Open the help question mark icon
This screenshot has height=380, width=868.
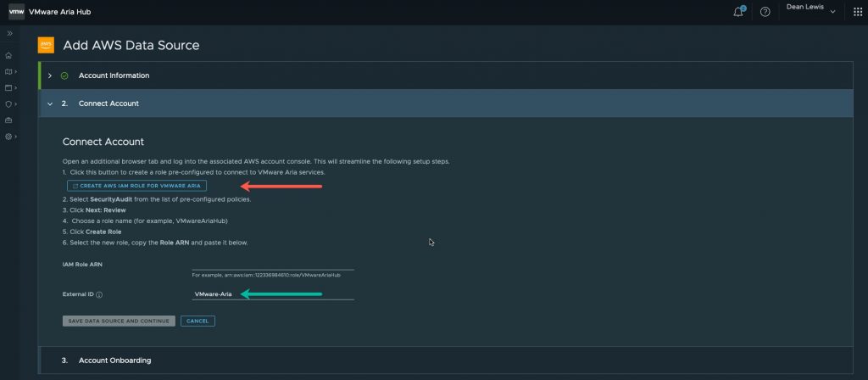click(x=765, y=12)
